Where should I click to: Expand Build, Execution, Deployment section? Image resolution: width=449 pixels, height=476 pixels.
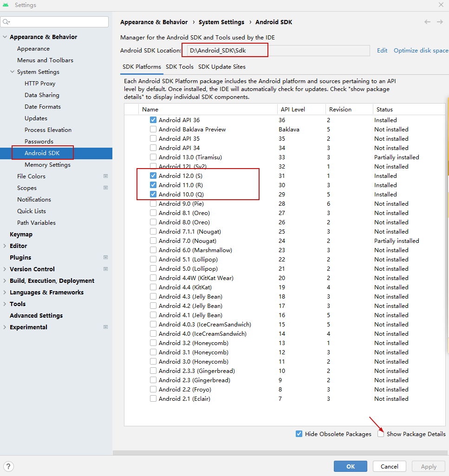click(5, 280)
